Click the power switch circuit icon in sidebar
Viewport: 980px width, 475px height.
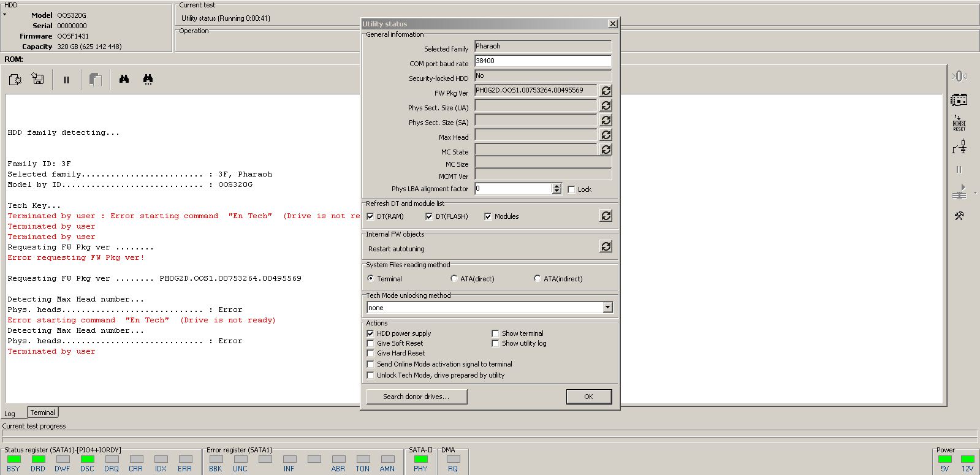click(x=959, y=146)
